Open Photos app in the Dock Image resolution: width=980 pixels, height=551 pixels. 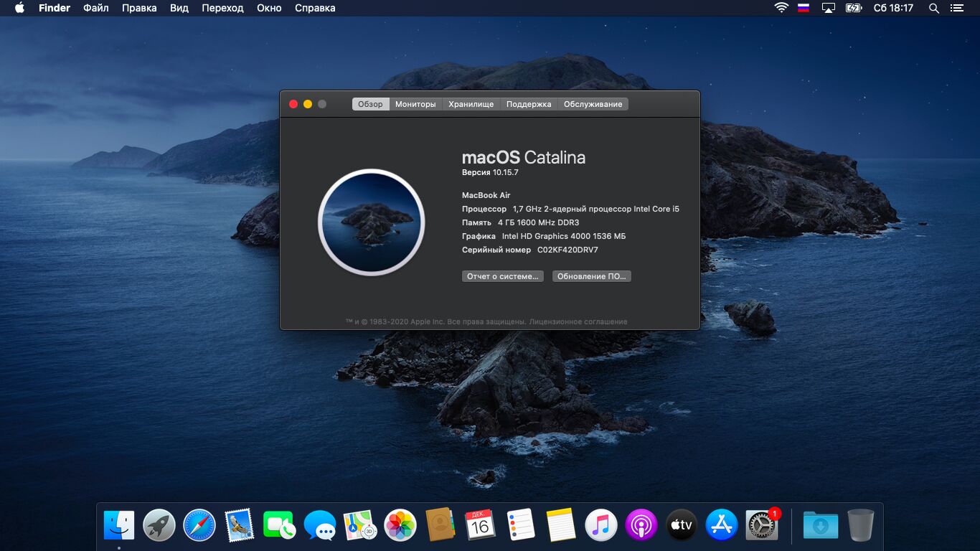pyautogui.click(x=400, y=526)
